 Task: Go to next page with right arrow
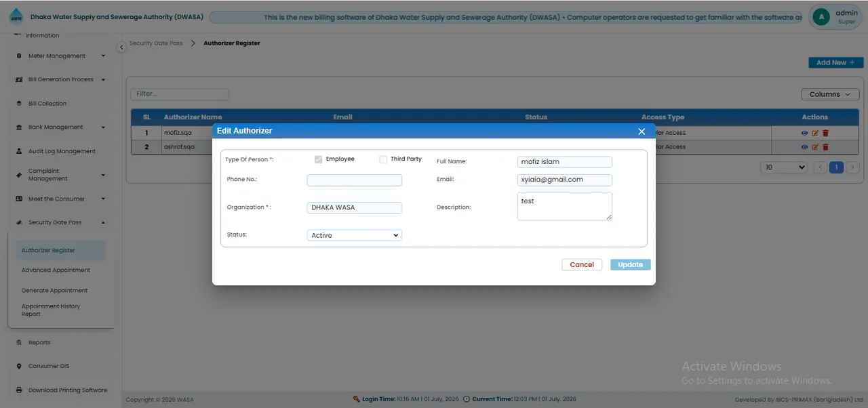click(853, 167)
